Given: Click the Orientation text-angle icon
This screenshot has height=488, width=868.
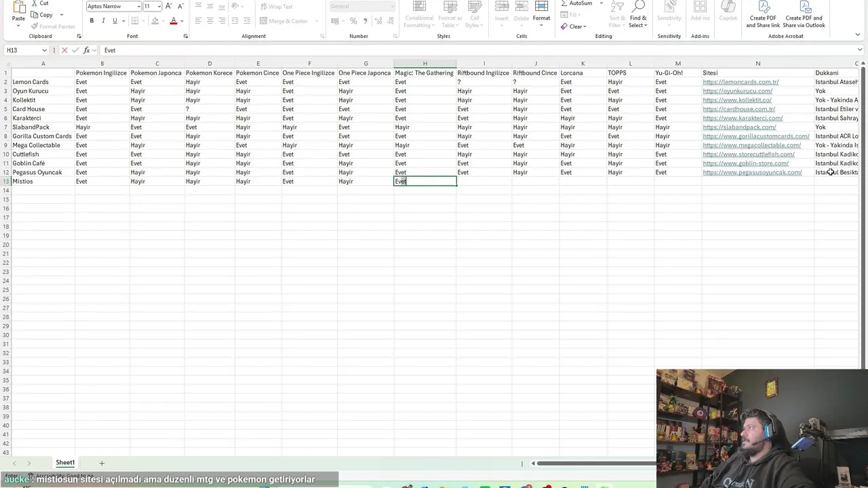Looking at the screenshot, I should [x=235, y=6].
